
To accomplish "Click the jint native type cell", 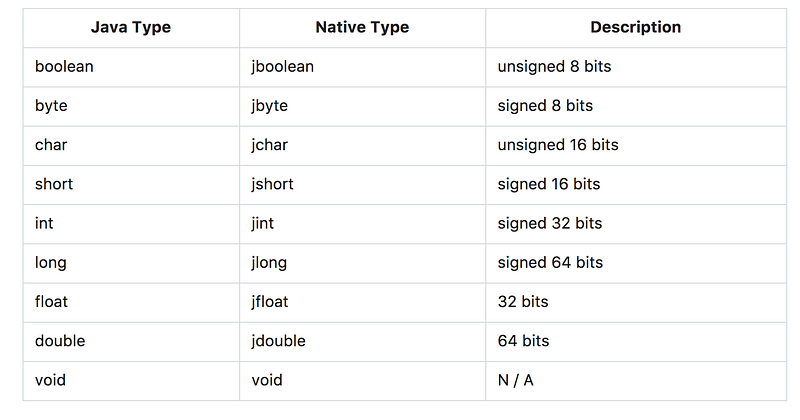I will (x=263, y=223).
